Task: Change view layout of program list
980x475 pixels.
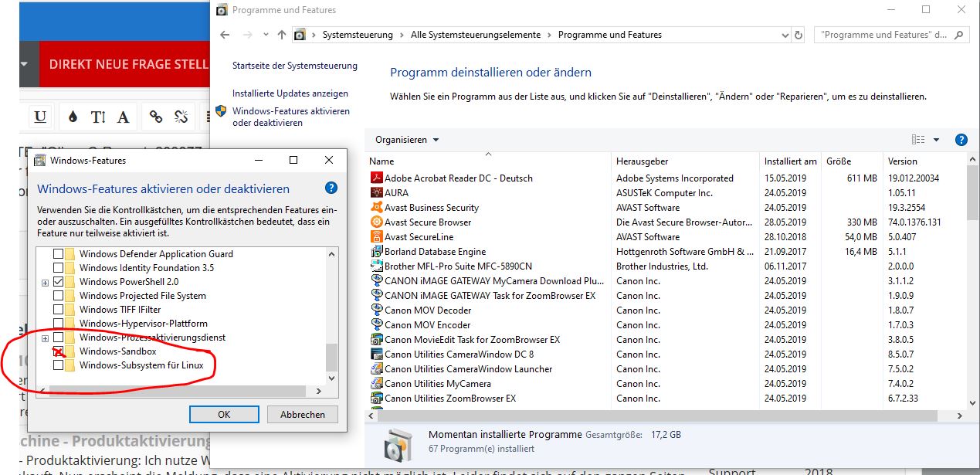Action: (918, 140)
